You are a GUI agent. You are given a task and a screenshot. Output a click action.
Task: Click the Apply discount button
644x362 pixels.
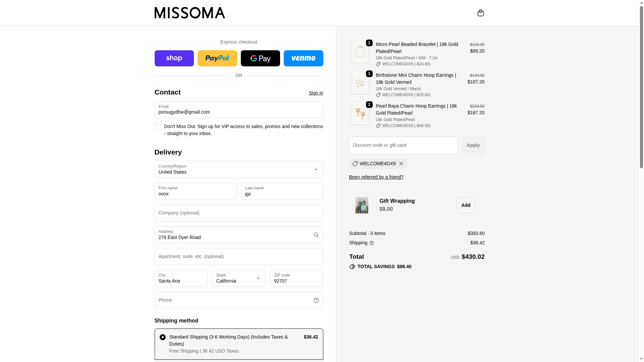pos(473,145)
